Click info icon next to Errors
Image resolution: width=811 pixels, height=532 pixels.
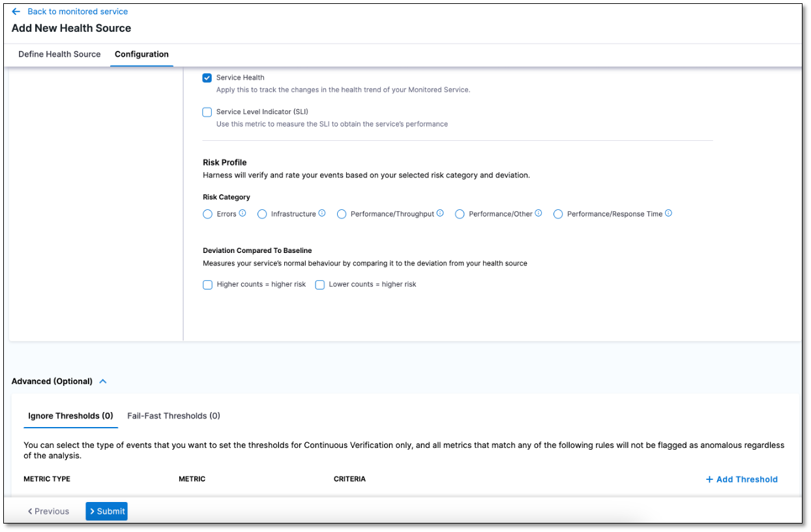point(243,213)
